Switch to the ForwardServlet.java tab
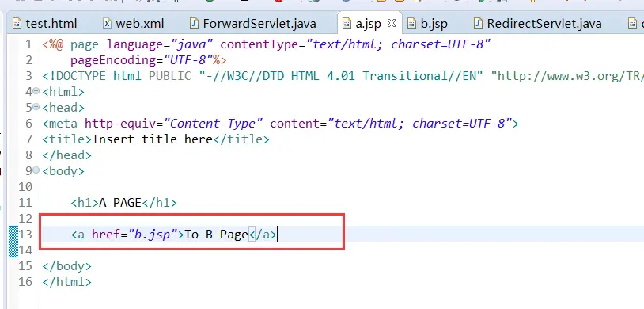 tap(253, 24)
